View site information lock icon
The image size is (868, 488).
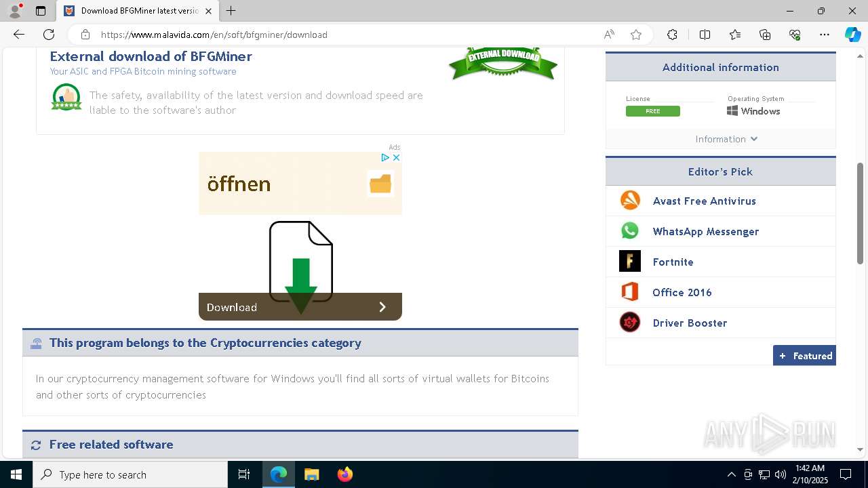(85, 35)
